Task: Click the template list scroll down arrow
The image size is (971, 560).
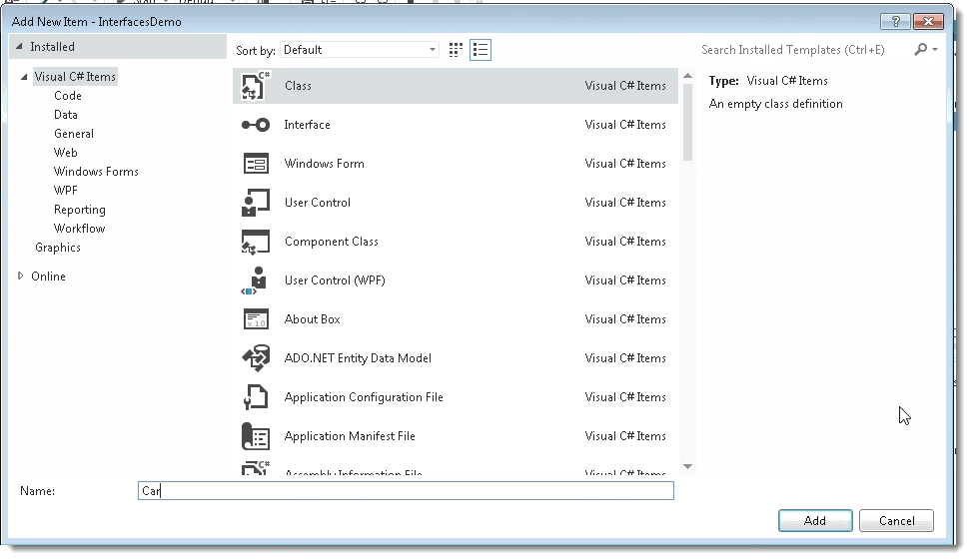Action: [687, 466]
